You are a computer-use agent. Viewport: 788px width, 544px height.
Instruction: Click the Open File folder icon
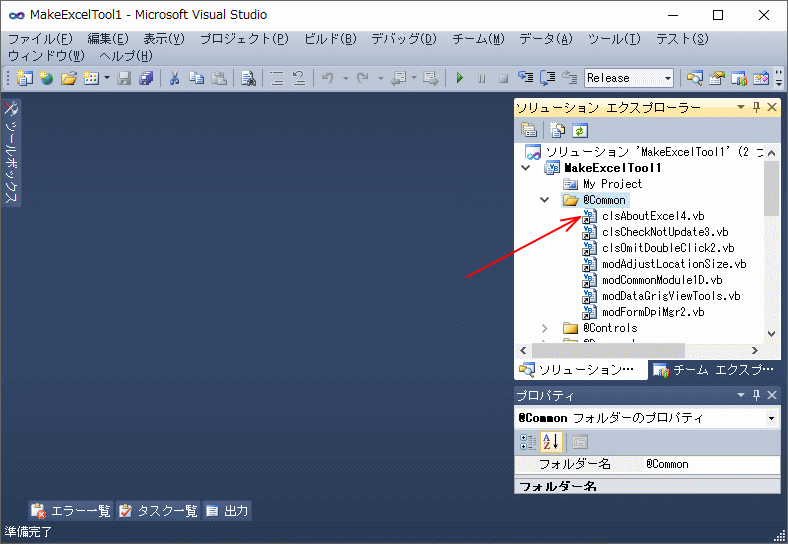69,78
